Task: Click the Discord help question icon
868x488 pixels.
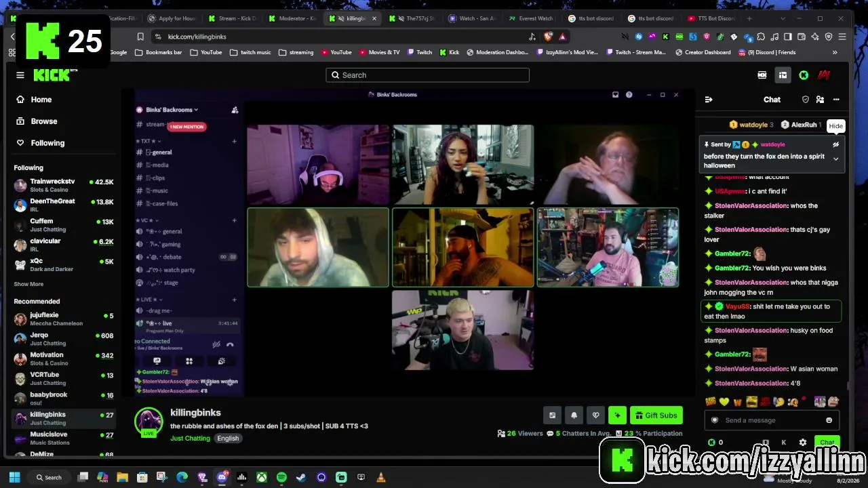Action: (629, 95)
